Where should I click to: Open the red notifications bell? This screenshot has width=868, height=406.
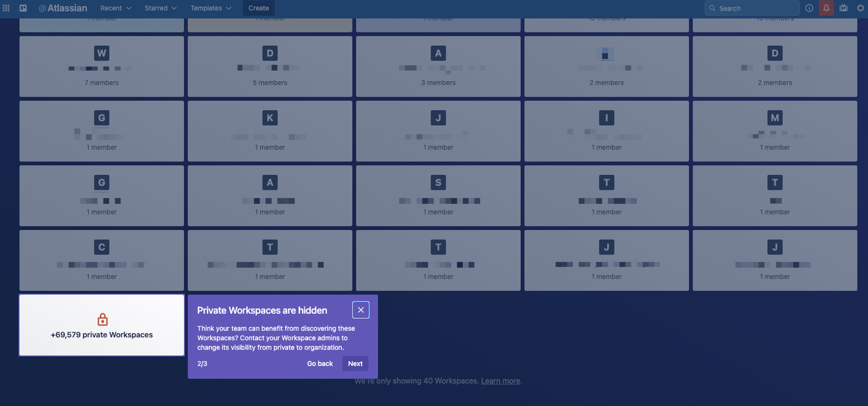pos(826,8)
